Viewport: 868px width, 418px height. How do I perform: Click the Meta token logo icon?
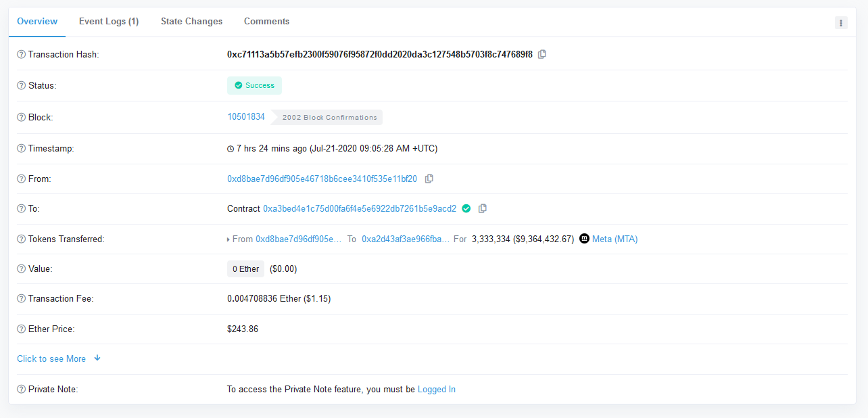pos(585,239)
